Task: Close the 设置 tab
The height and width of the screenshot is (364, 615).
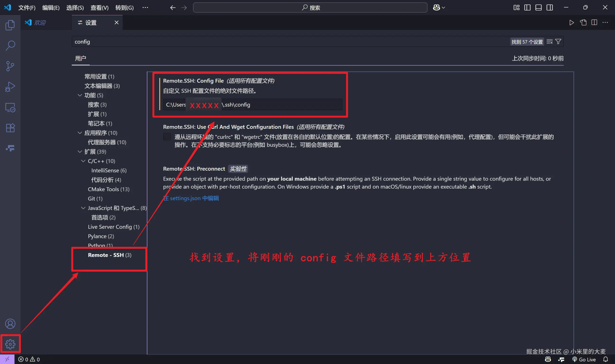Action: [x=116, y=23]
